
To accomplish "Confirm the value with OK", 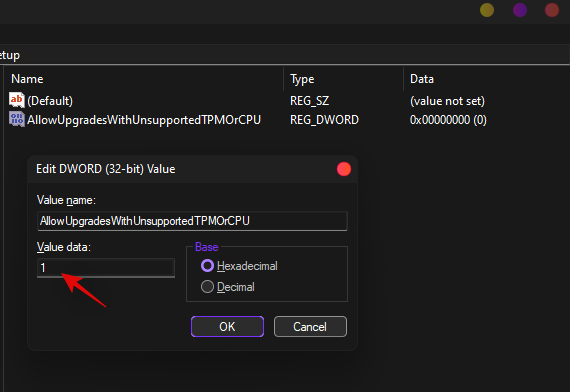I will [x=227, y=327].
